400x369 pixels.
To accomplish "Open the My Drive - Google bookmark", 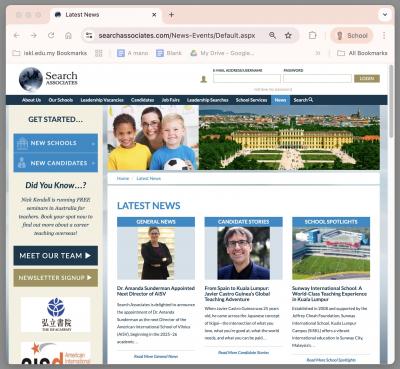I will [x=222, y=53].
